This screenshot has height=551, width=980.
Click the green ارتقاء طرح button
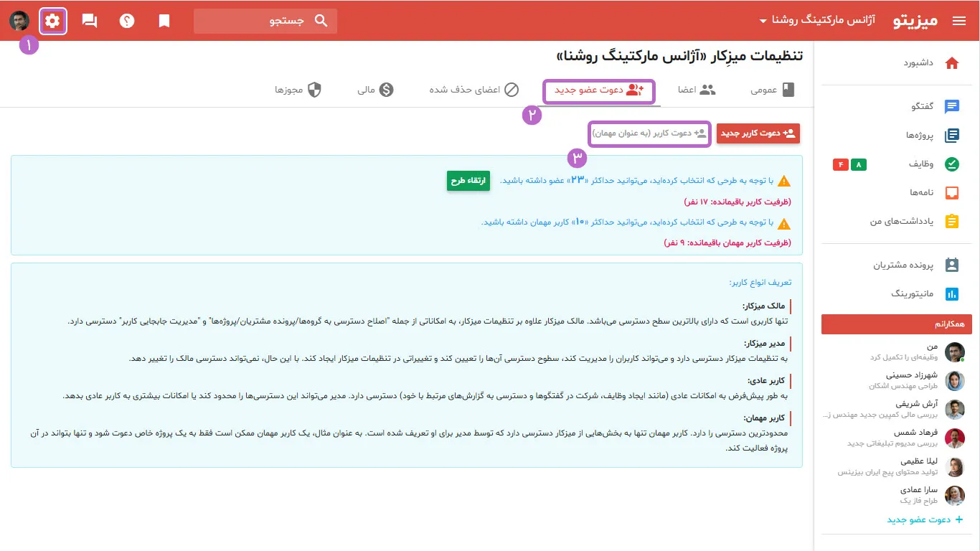tap(468, 181)
